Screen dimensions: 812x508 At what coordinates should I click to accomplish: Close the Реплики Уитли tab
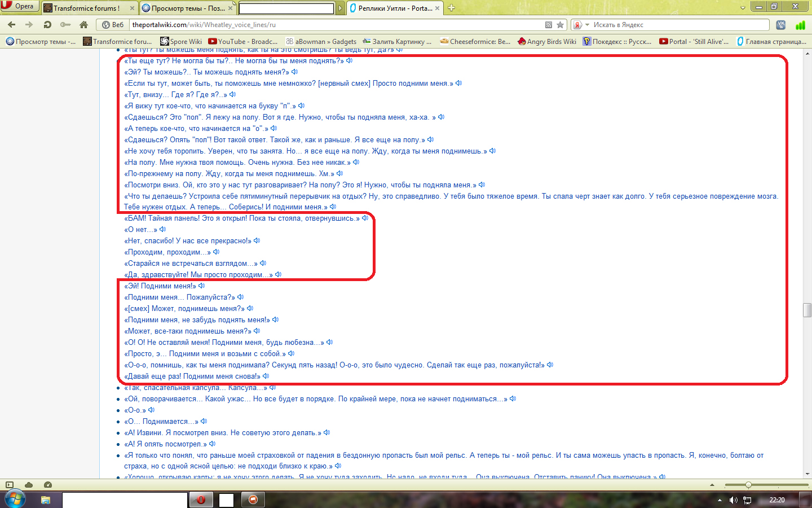437,8
